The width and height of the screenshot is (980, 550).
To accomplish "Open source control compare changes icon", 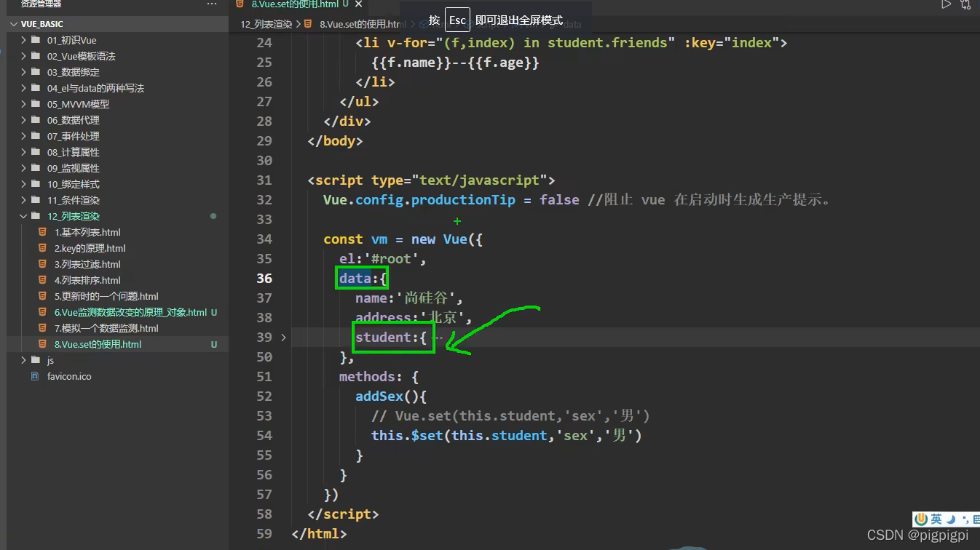I will pyautogui.click(x=966, y=4).
